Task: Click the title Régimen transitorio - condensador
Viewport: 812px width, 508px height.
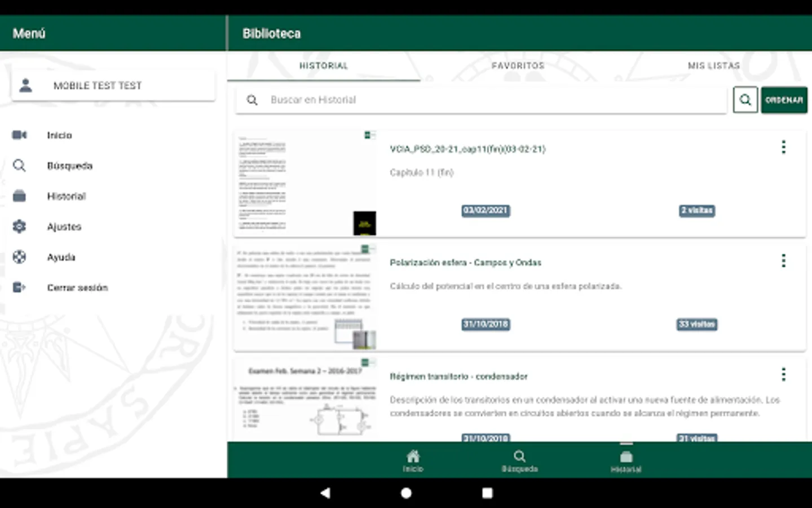Action: 458,376
